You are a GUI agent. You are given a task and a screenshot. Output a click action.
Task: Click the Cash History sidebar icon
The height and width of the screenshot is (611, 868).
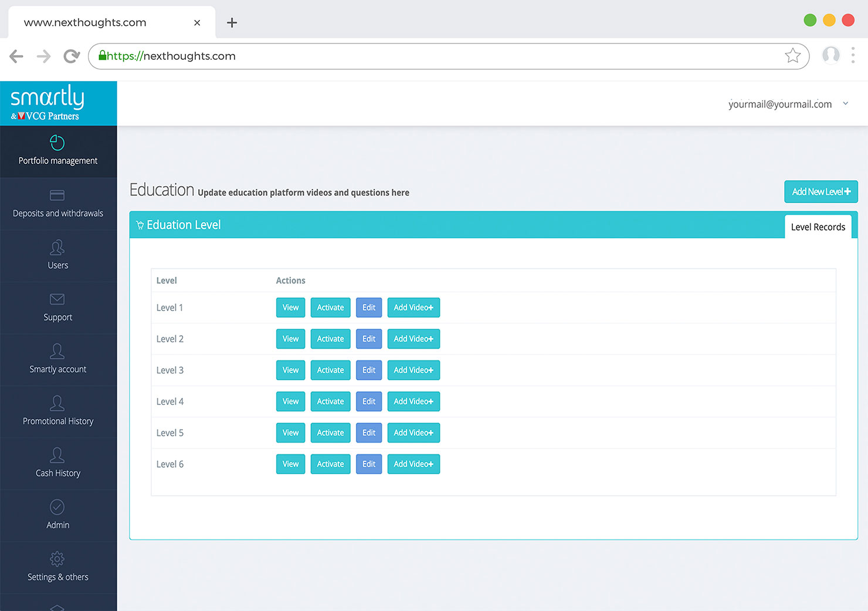(57, 455)
